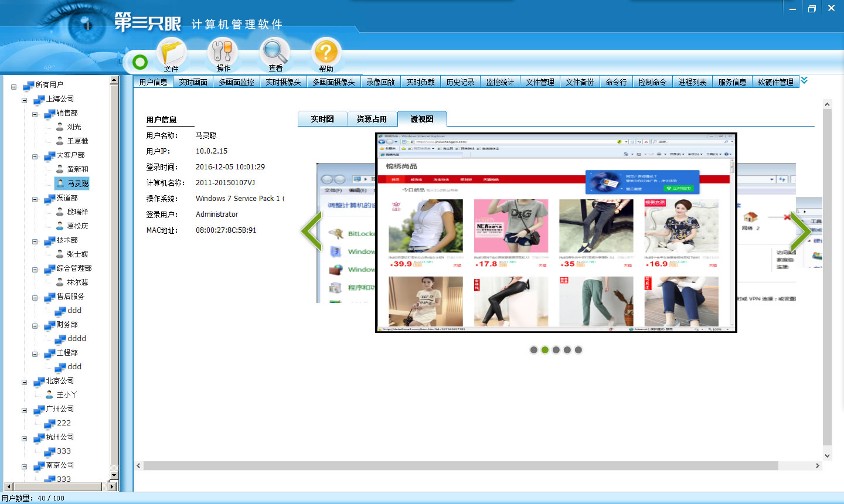This screenshot has width=844, height=504.
Task: Select the user icon for 葛松庆
Action: point(60,226)
